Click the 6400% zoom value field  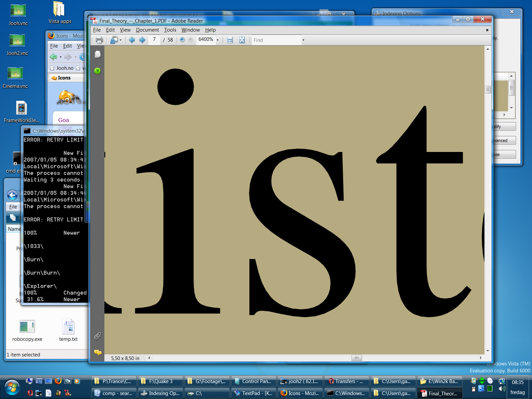(x=206, y=40)
